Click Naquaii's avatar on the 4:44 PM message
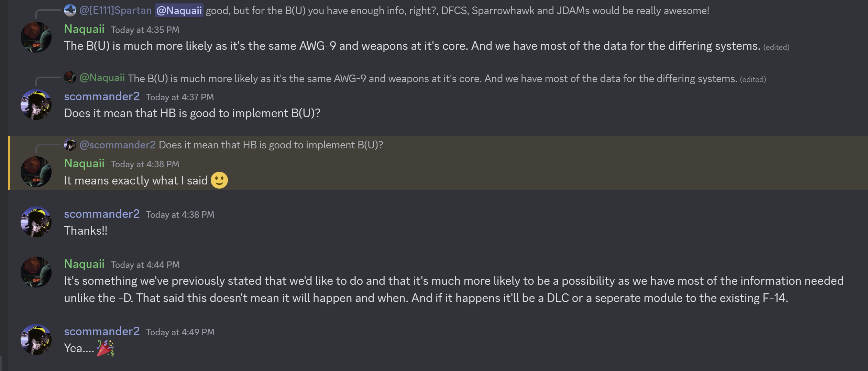 [x=36, y=272]
